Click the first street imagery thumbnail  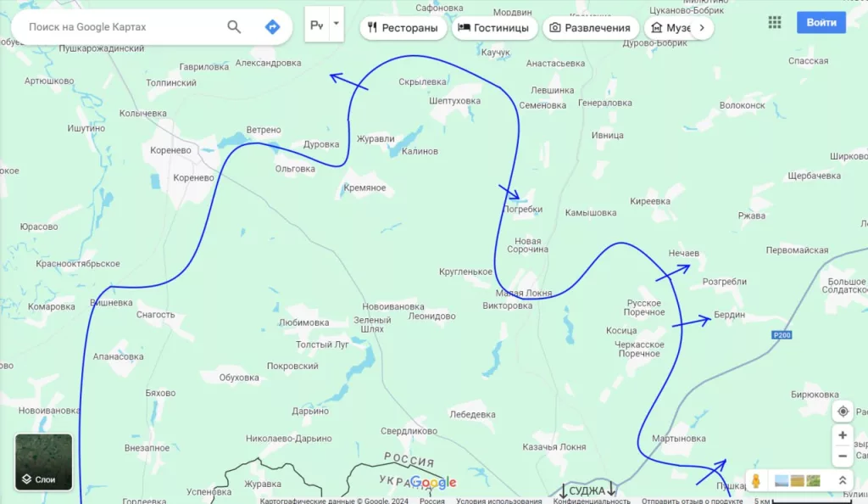coord(782,481)
